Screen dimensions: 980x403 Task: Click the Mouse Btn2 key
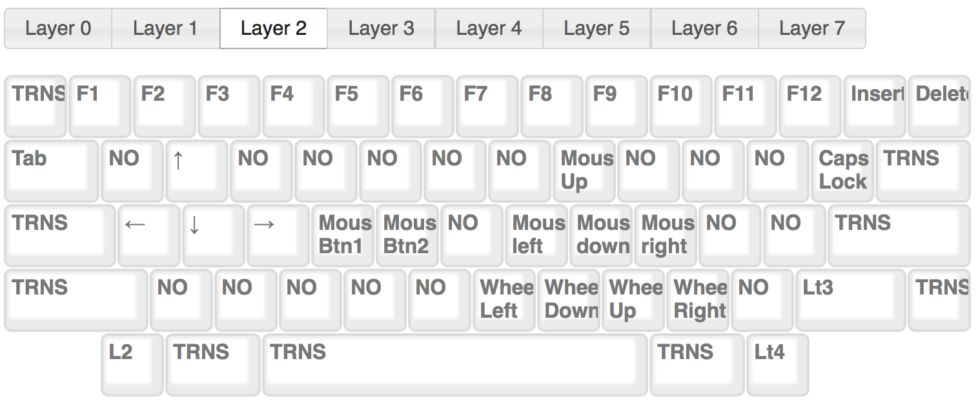tap(407, 235)
